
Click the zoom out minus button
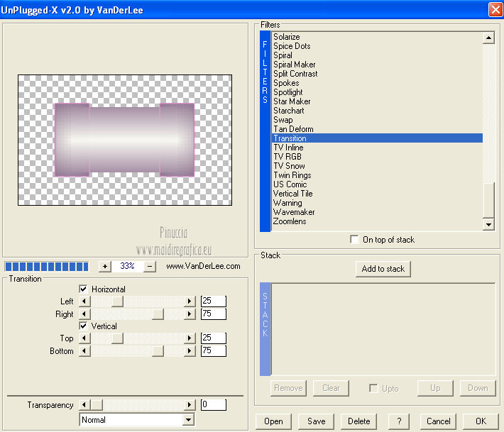[150, 266]
